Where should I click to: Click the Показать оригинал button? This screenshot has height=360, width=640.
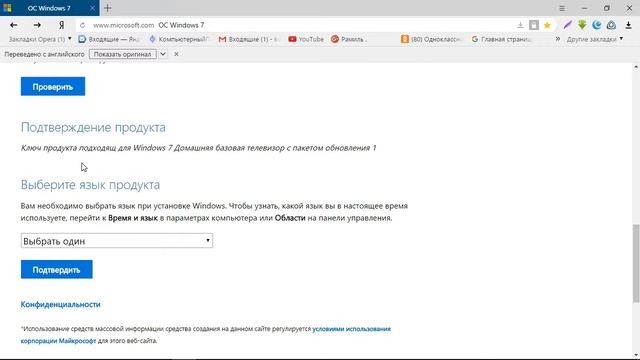122,54
